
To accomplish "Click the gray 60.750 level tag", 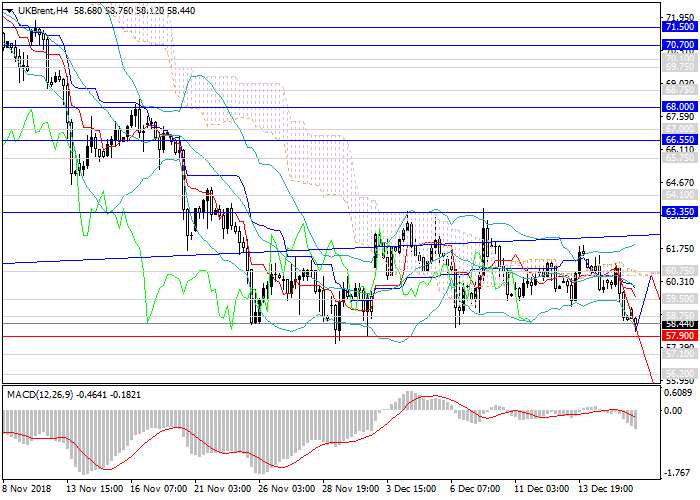I will click(x=680, y=271).
